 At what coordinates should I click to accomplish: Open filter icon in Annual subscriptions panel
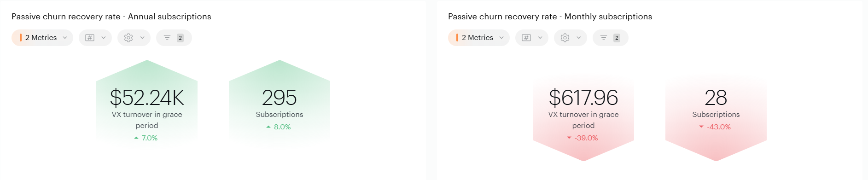coord(167,38)
